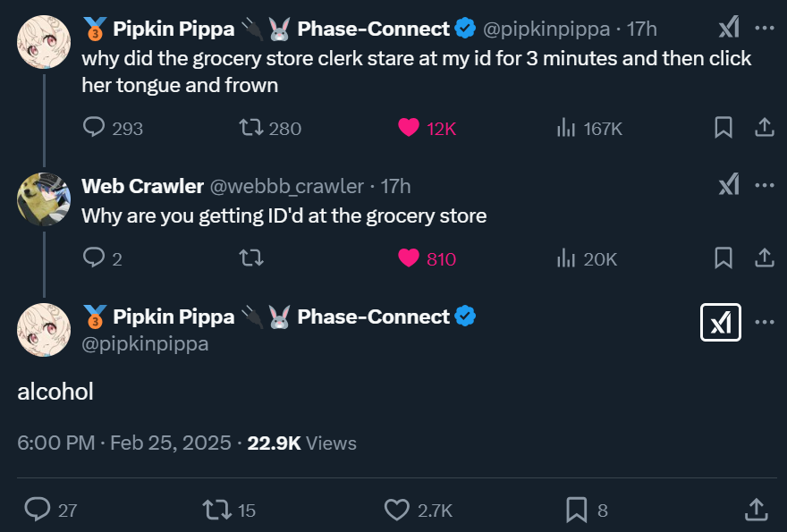787x532 pixels.
Task: Open the 6:00 PM Feb 25, 2025 timestamp
Action: pos(124,443)
